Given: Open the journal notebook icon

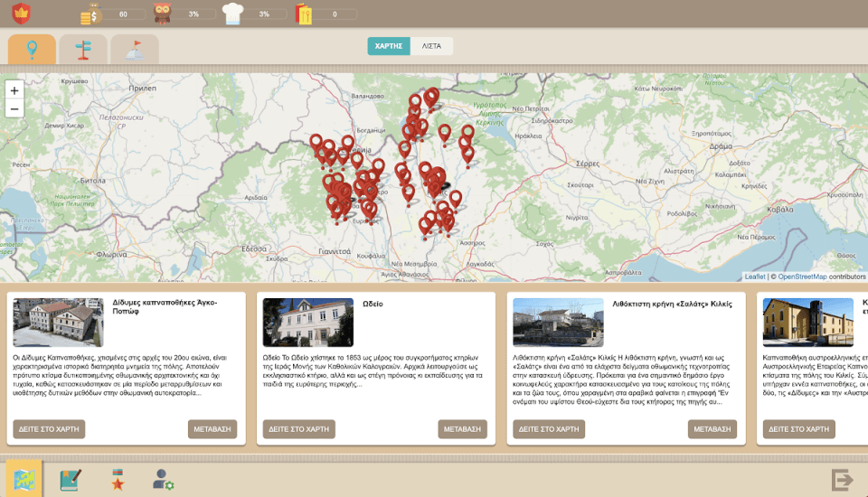Looking at the screenshot, I should (71, 480).
